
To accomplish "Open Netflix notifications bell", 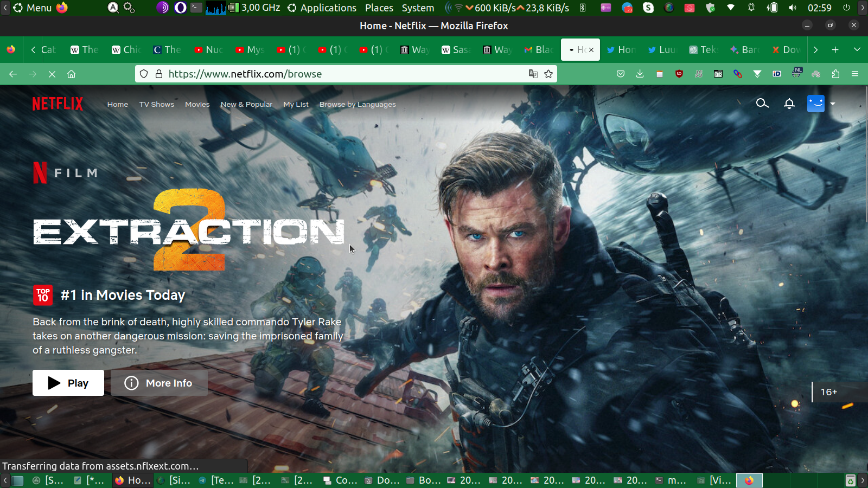I will (x=789, y=104).
